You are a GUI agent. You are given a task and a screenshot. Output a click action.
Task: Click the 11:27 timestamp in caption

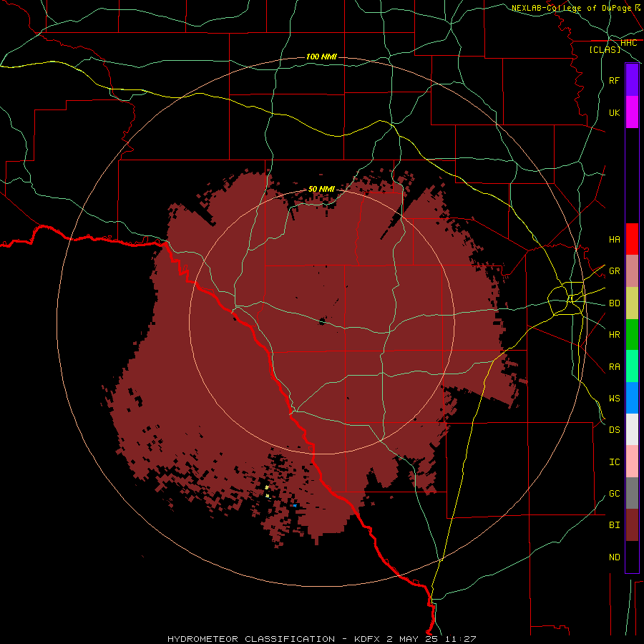[x=460, y=639]
